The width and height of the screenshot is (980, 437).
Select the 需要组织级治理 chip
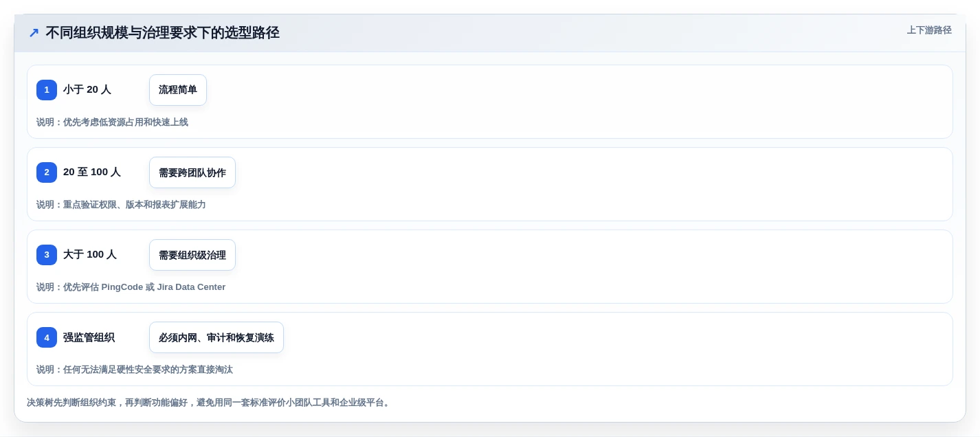click(192, 255)
